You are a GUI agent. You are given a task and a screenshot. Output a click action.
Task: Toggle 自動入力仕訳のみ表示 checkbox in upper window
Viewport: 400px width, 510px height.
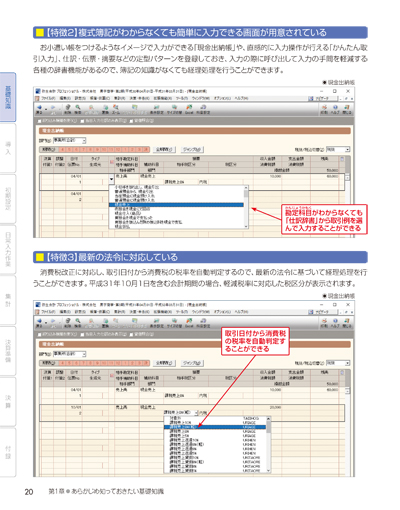pyautogui.click(x=82, y=121)
